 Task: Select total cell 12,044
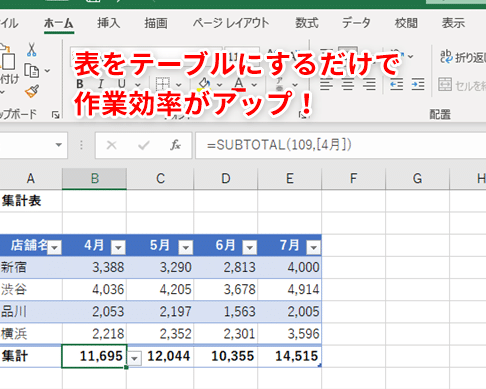pos(160,356)
